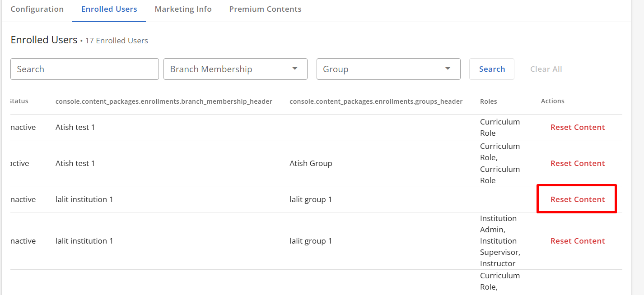644x295 pixels.
Task: Expand the Branch Membership dropdown arrow
Action: point(295,69)
